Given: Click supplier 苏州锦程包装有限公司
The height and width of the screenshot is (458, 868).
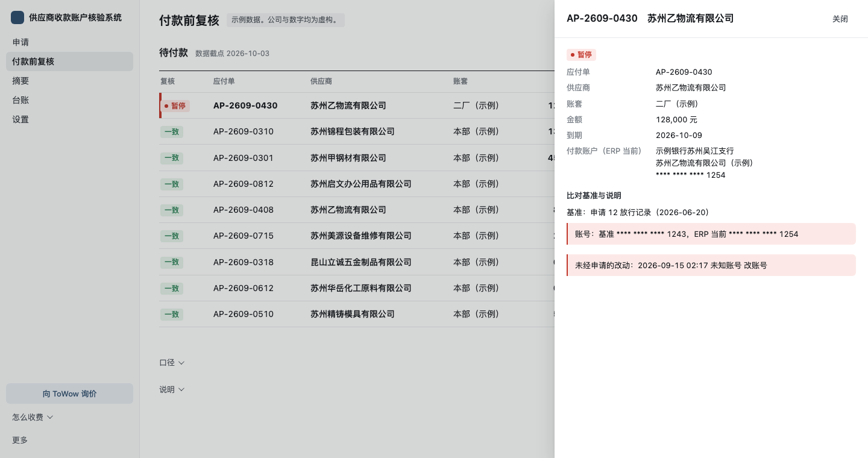Looking at the screenshot, I should 353,131.
